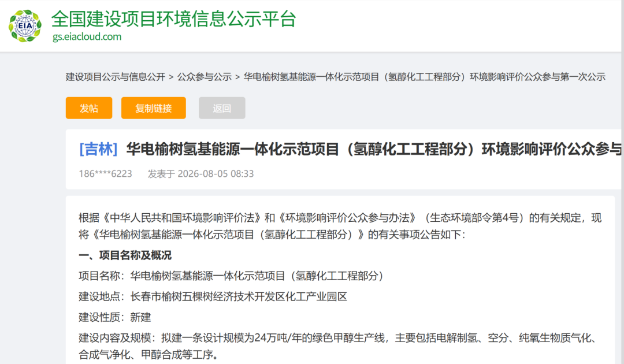The height and width of the screenshot is (364, 624).
Task: Click the paragraph starting 根据《中华人民共和国环境影响评价法》
Action: tap(340, 218)
